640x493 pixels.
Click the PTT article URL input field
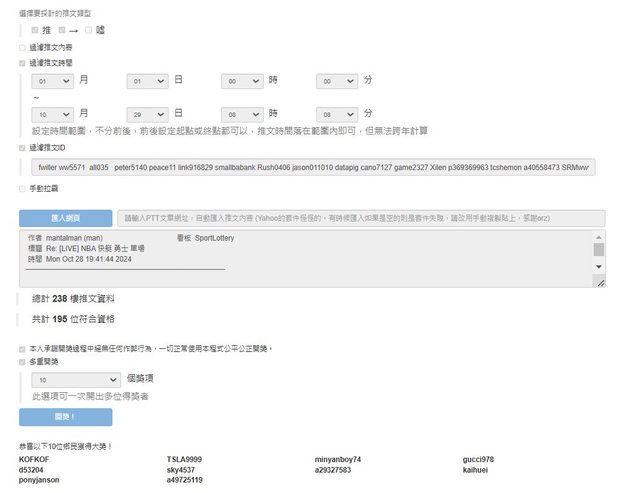pyautogui.click(x=360, y=217)
